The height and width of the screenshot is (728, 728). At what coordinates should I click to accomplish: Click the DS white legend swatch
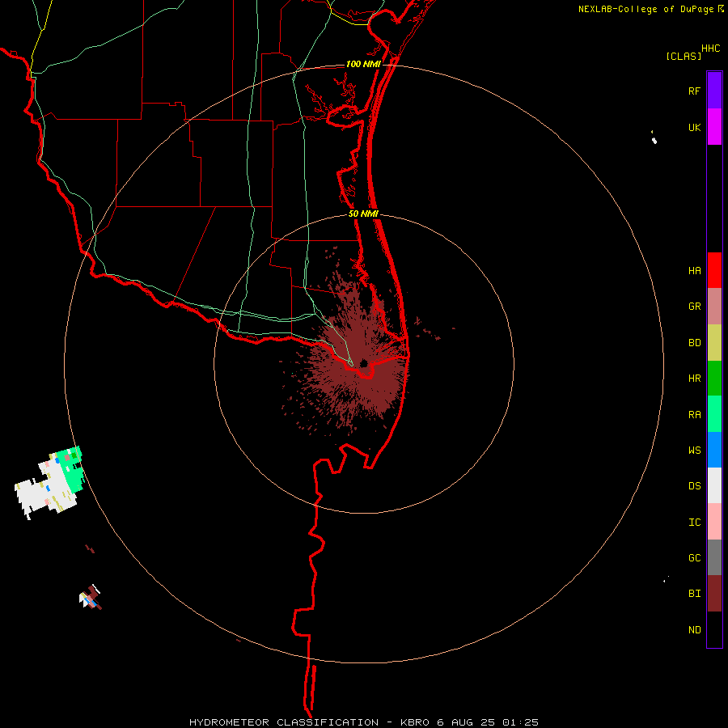pos(714,485)
